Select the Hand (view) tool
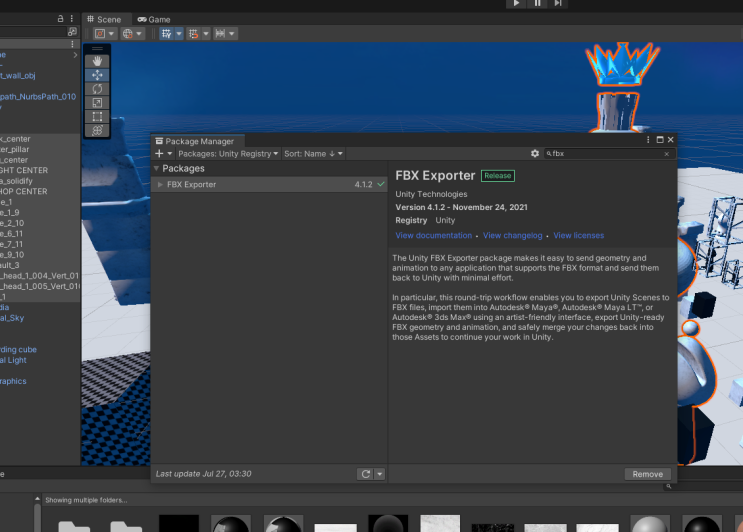This screenshot has width=743, height=532. [97, 61]
